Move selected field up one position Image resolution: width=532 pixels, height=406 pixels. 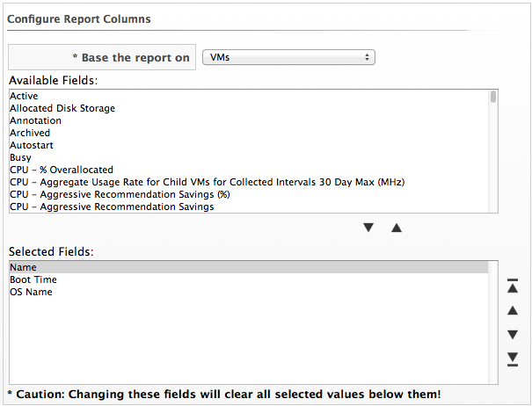(513, 310)
